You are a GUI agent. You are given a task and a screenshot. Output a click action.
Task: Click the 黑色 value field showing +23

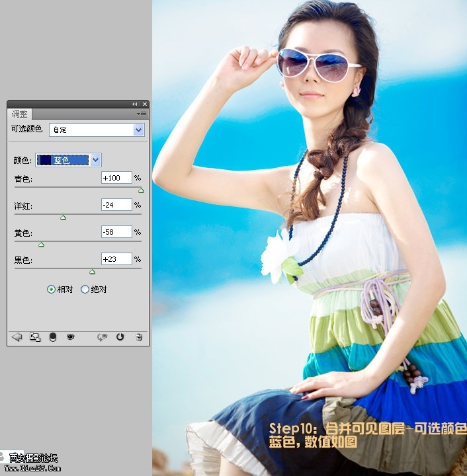(116, 259)
